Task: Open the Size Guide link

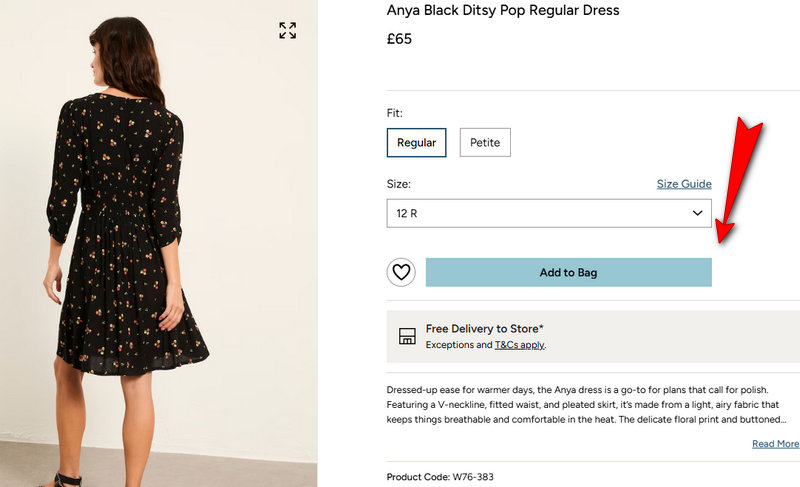Action: (x=684, y=184)
